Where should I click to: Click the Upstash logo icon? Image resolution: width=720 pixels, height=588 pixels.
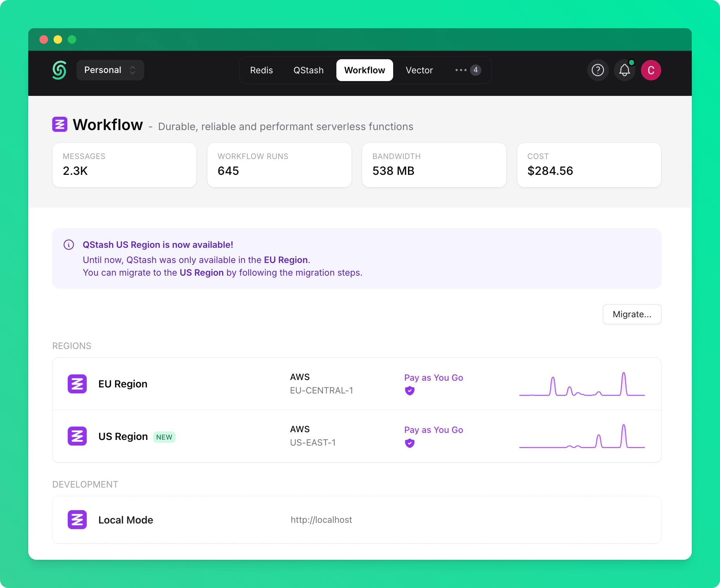coord(59,70)
